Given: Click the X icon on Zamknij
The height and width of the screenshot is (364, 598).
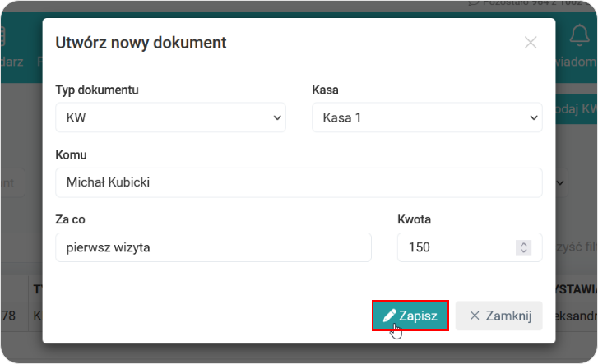Looking at the screenshot, I should (x=475, y=316).
